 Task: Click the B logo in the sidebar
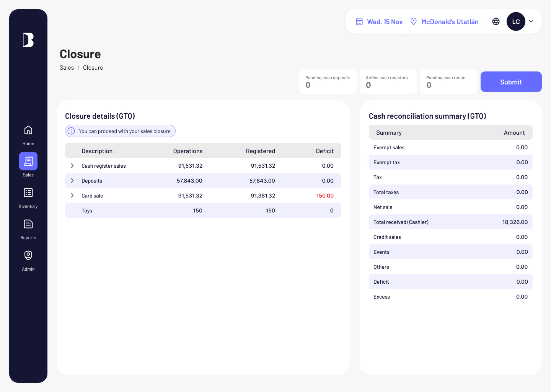coord(28,40)
